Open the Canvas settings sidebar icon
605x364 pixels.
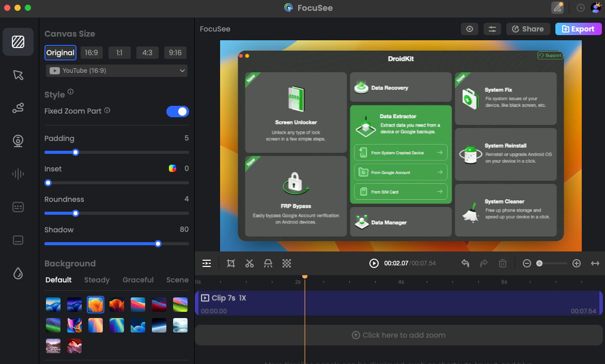click(18, 42)
